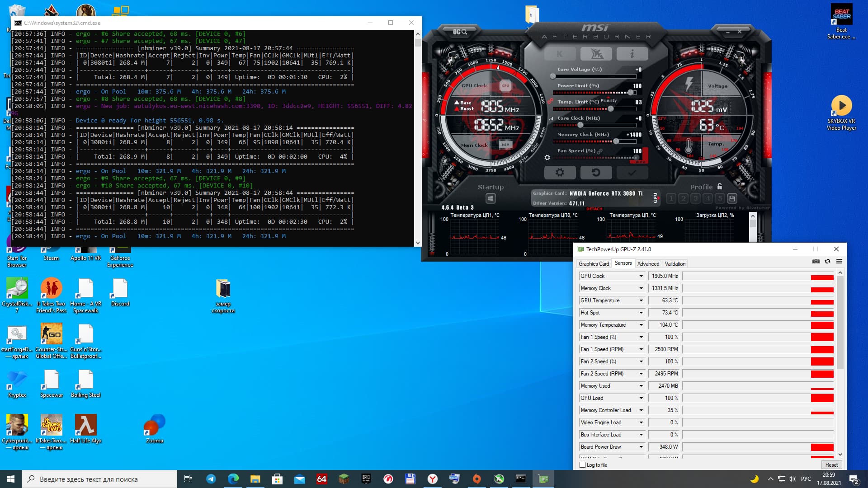Image resolution: width=868 pixels, height=488 pixels.
Task: Adjust the Core Voltage slider
Action: pyautogui.click(x=594, y=76)
